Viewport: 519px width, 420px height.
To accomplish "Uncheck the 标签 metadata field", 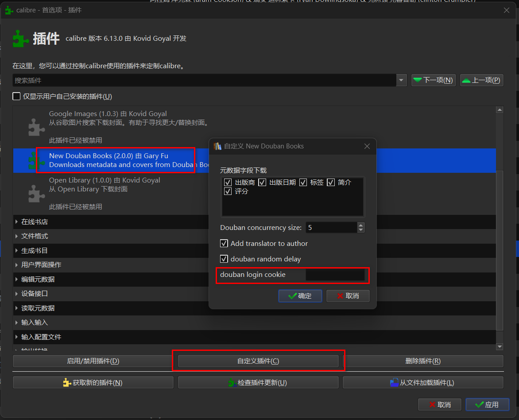I will click(303, 183).
